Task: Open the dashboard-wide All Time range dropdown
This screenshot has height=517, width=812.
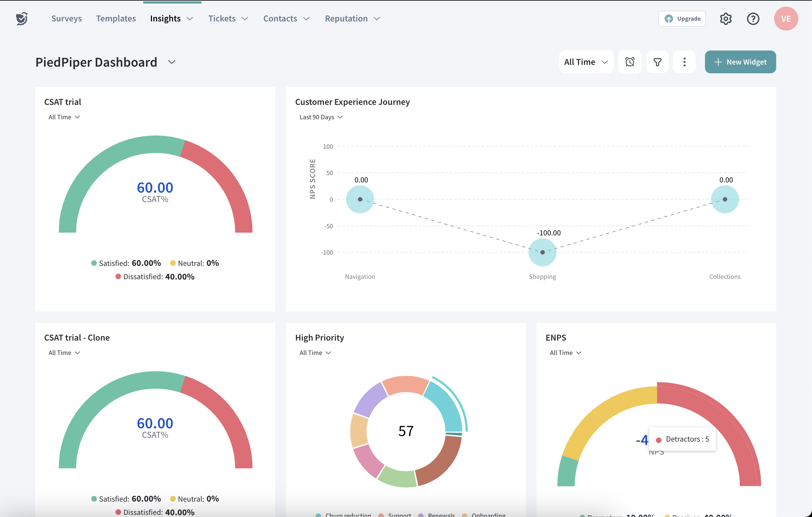Action: (586, 62)
